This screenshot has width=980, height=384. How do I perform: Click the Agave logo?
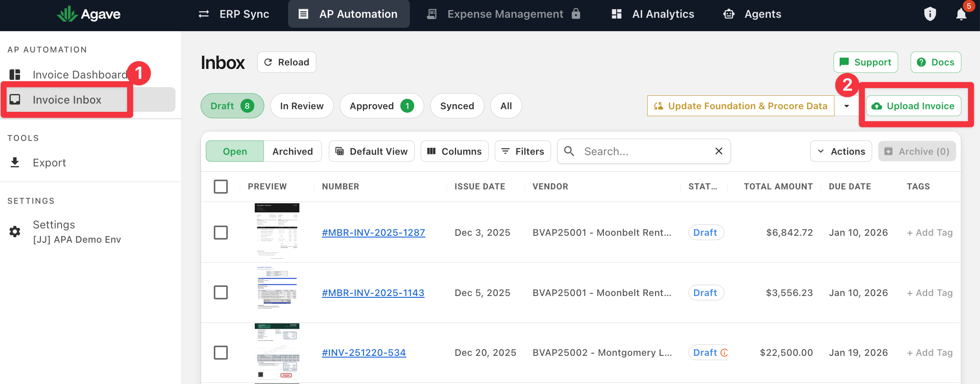89,14
